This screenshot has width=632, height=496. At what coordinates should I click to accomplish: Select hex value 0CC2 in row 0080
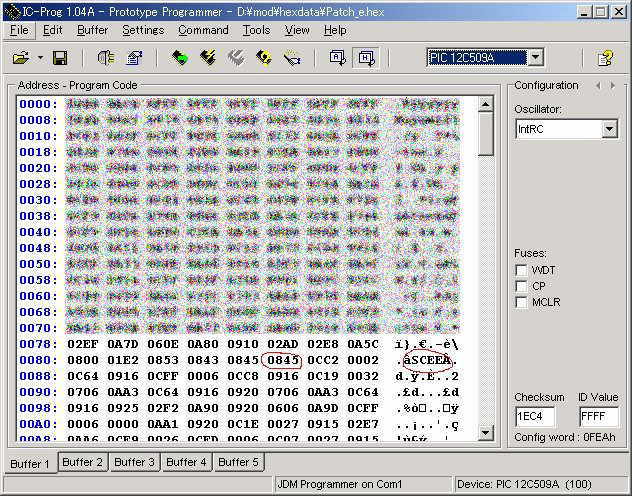[x=323, y=360]
